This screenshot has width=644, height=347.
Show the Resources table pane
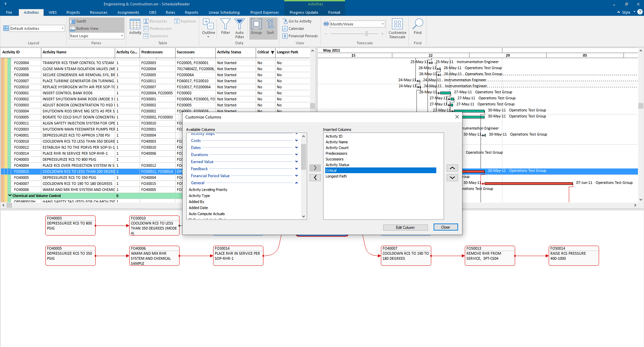[x=155, y=21]
